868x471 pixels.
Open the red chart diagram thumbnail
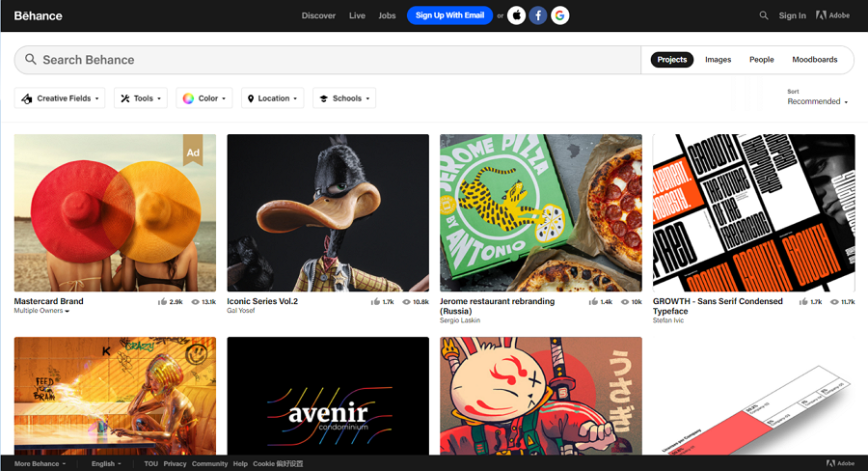pos(754,396)
